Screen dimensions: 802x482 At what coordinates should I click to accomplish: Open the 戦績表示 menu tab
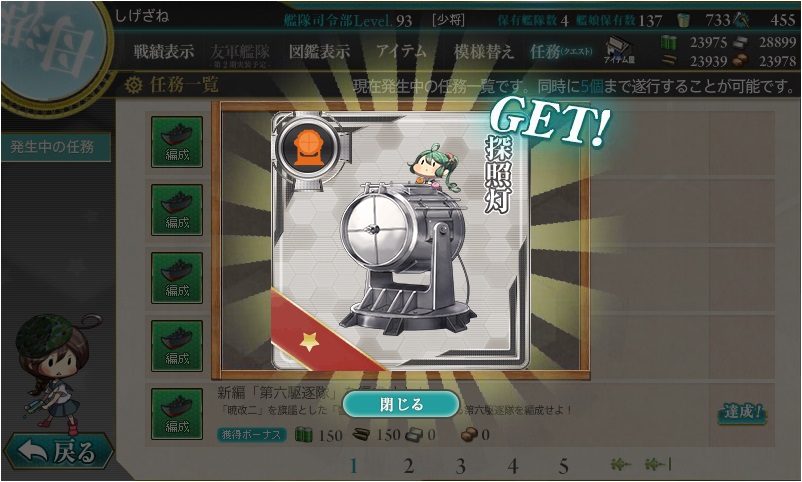[164, 51]
